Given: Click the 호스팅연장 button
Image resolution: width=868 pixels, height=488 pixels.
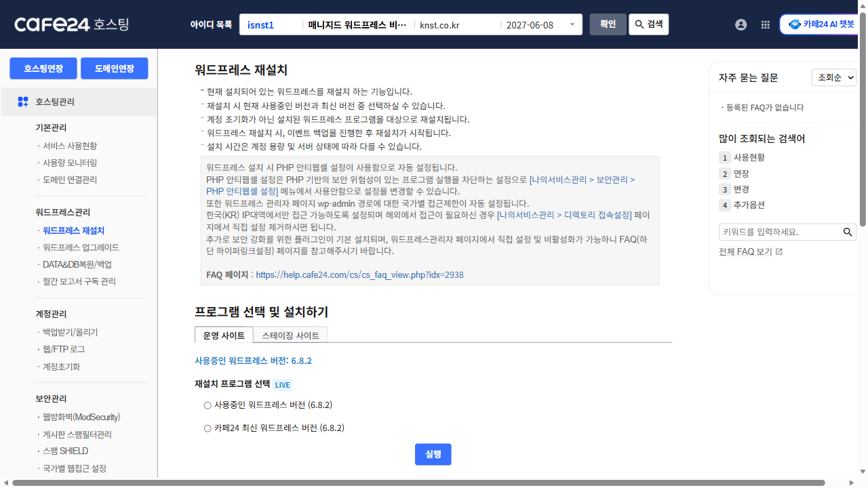Looking at the screenshot, I should [x=43, y=68].
